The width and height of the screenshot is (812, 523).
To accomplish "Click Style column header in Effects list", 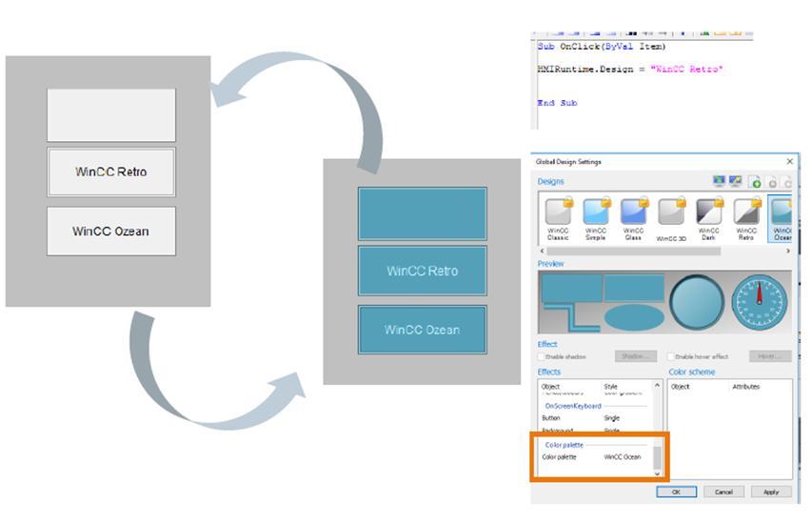I will [610, 387].
